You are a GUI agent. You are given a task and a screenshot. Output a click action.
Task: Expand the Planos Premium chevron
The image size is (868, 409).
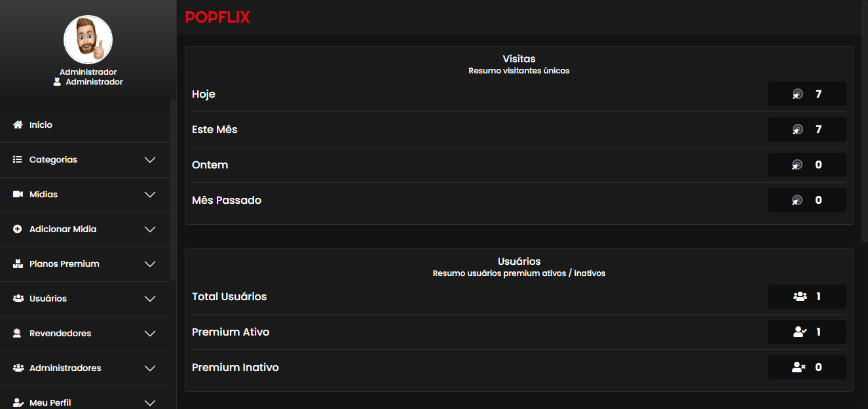pyautogui.click(x=150, y=264)
